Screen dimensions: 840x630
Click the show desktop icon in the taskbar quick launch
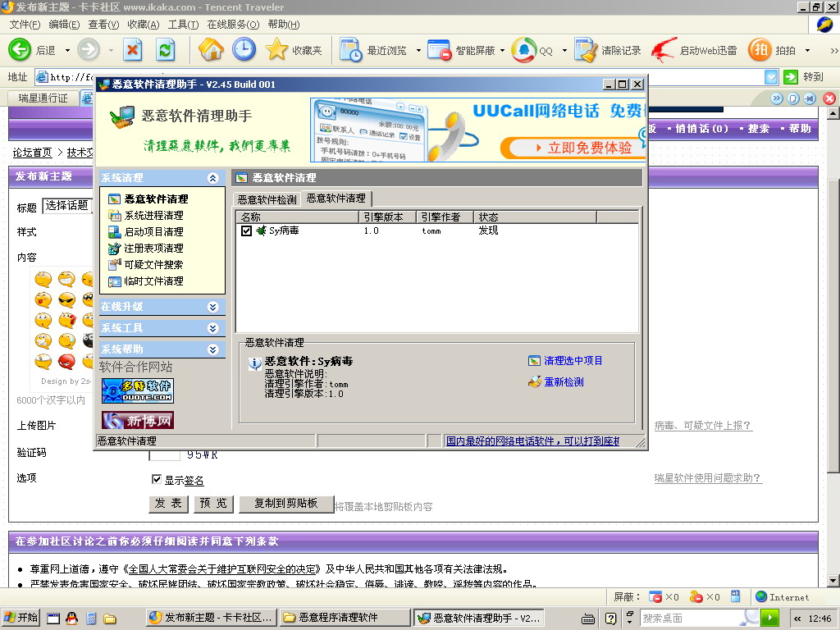53,619
